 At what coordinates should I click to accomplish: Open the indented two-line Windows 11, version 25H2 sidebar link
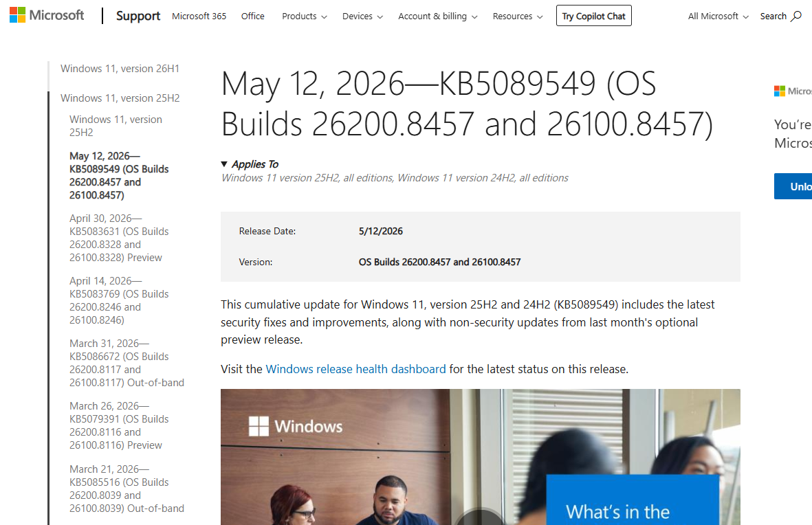(116, 126)
